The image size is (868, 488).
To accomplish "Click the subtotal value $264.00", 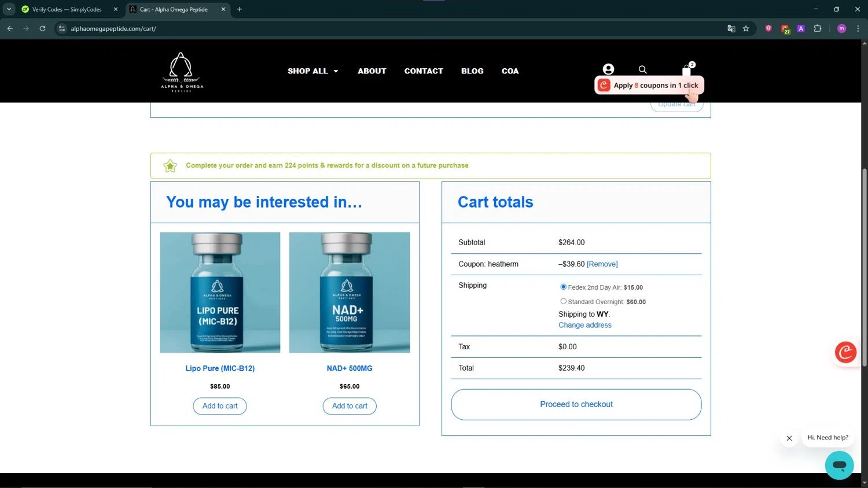I will click(x=572, y=243).
